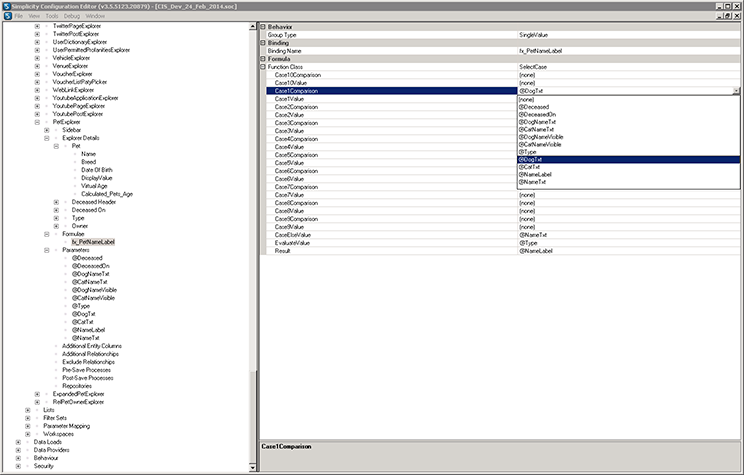
Task: Click the Simplicity app icon in menu bar
Action: (x=7, y=16)
